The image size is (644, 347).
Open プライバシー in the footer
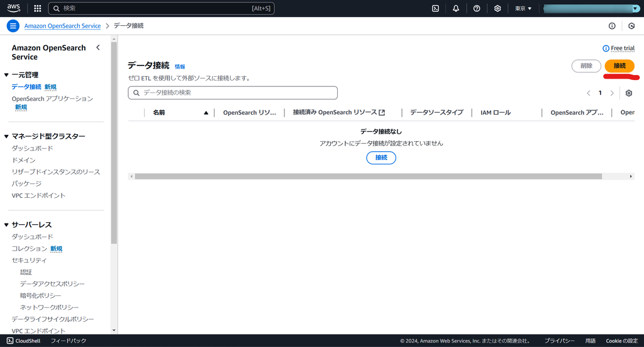(559, 341)
